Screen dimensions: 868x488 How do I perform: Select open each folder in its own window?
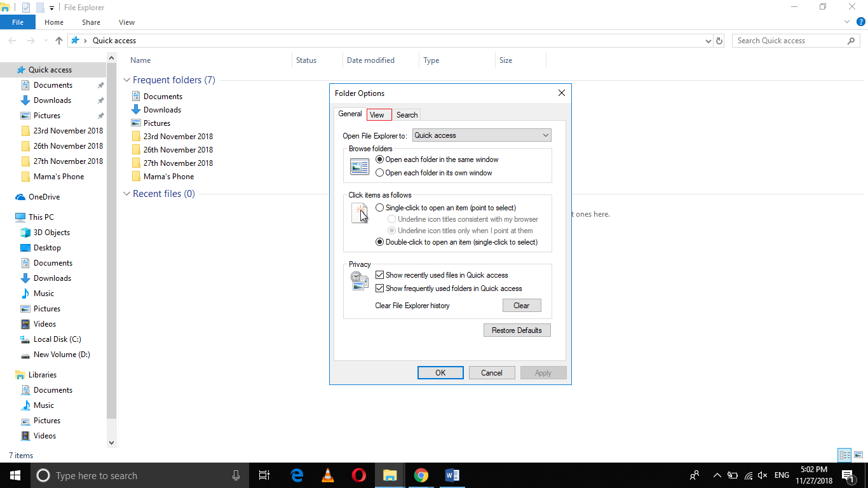(379, 172)
